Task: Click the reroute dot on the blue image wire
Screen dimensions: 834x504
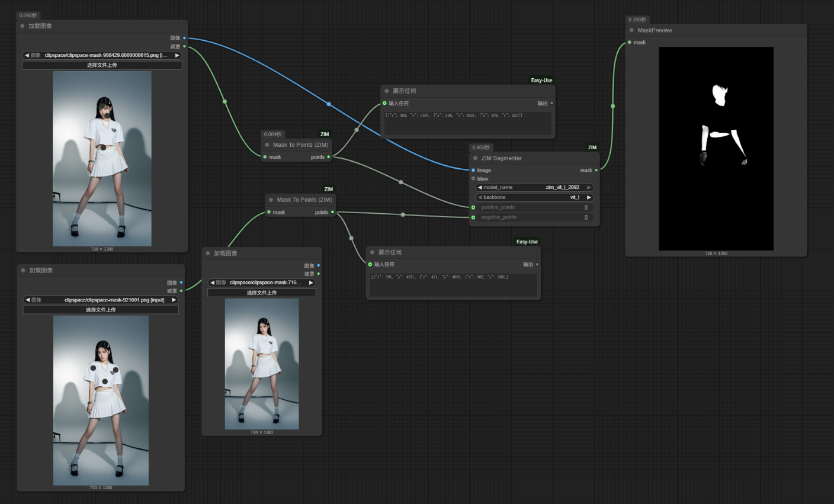Action: click(329, 104)
